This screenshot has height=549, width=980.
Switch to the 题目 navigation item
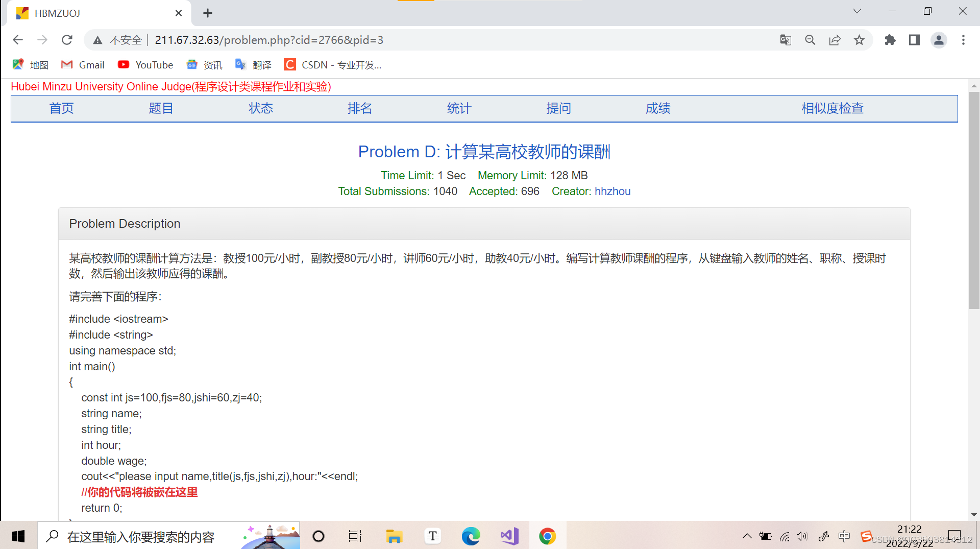click(x=161, y=108)
